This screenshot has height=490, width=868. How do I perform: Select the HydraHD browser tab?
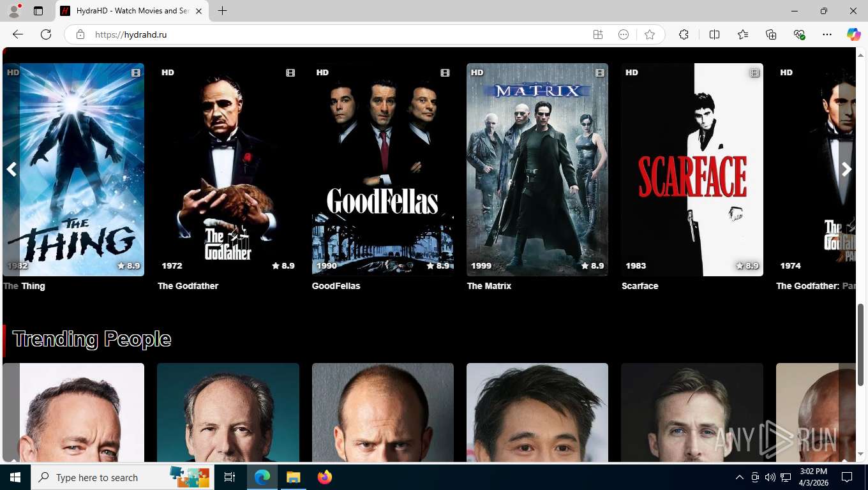pyautogui.click(x=132, y=11)
